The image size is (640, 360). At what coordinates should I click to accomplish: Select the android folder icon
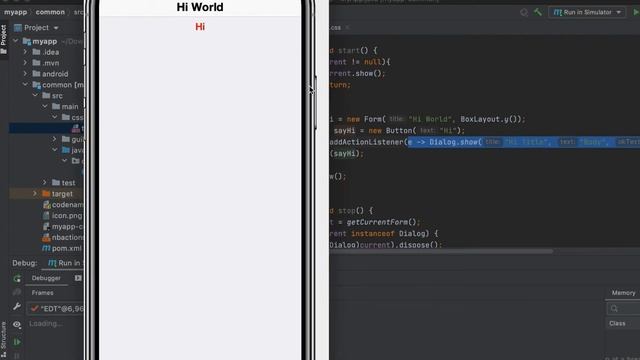point(36,74)
